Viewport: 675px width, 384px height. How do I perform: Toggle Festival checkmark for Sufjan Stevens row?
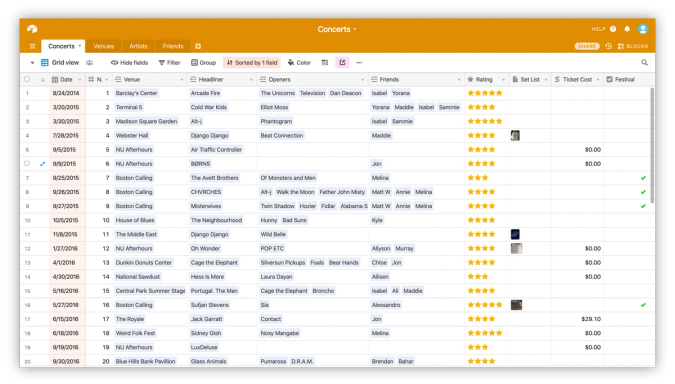click(643, 305)
